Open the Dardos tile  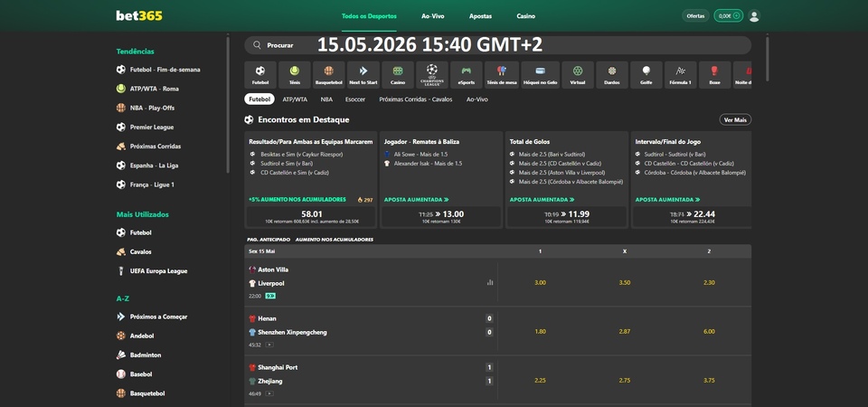point(612,75)
